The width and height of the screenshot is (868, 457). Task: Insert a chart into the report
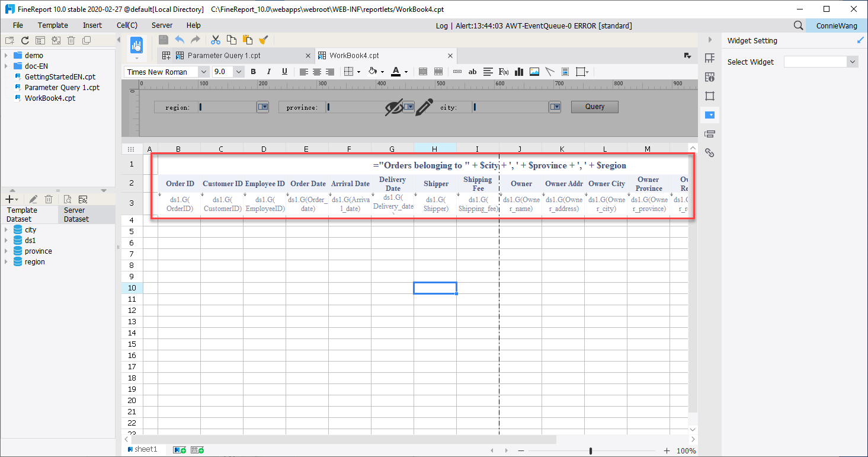(x=518, y=71)
